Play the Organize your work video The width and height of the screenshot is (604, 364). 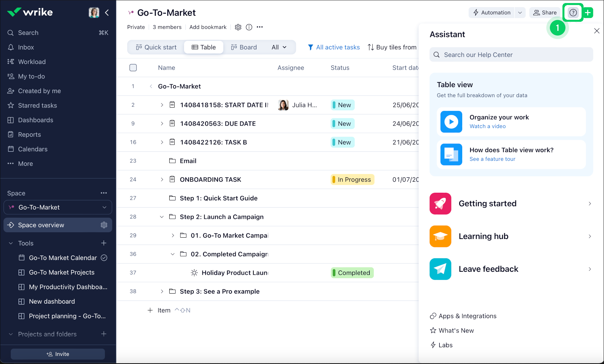(451, 122)
